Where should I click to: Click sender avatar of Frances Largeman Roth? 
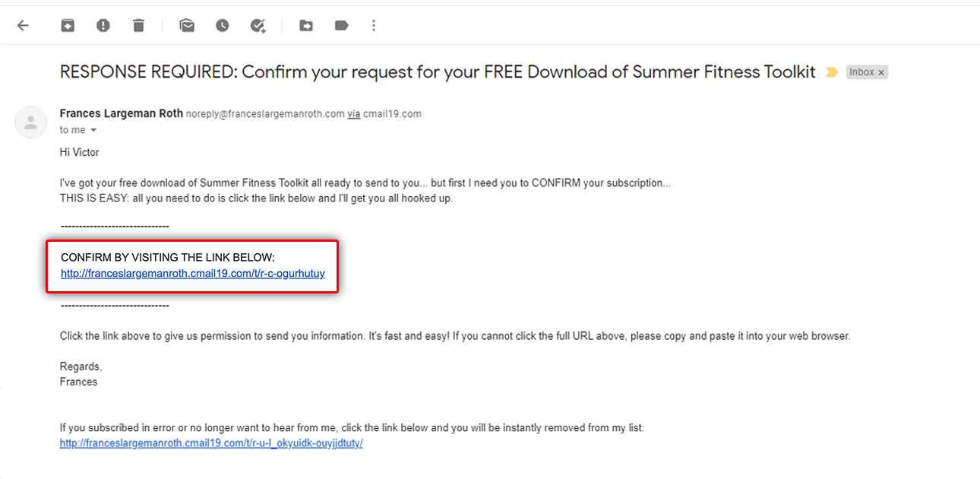point(31,122)
